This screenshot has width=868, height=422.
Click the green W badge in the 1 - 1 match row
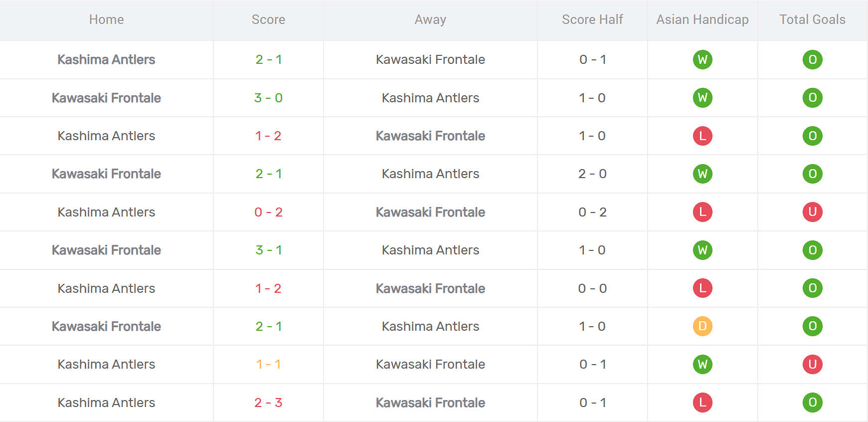(702, 364)
